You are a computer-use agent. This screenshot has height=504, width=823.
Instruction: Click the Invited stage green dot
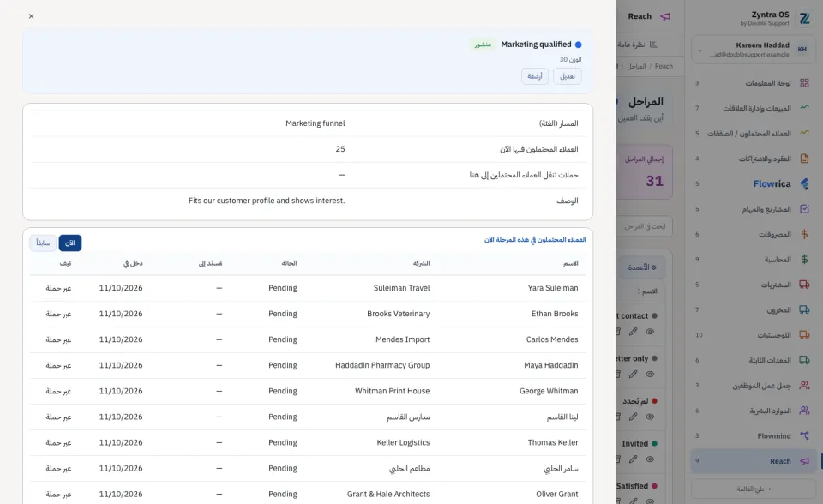click(x=654, y=444)
